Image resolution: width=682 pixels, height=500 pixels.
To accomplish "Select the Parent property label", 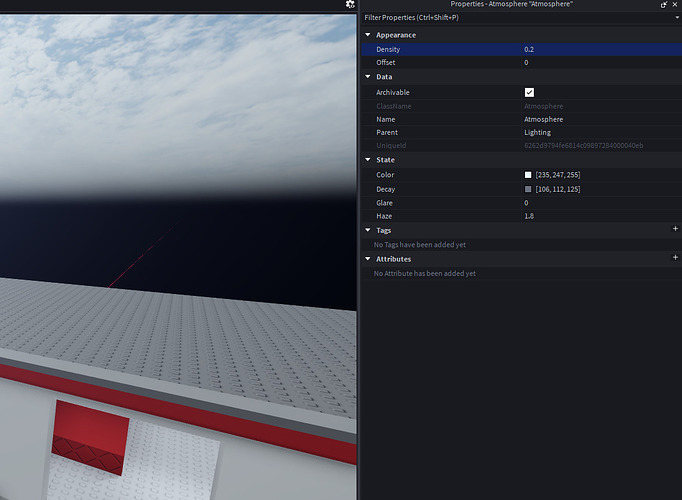I will click(387, 132).
